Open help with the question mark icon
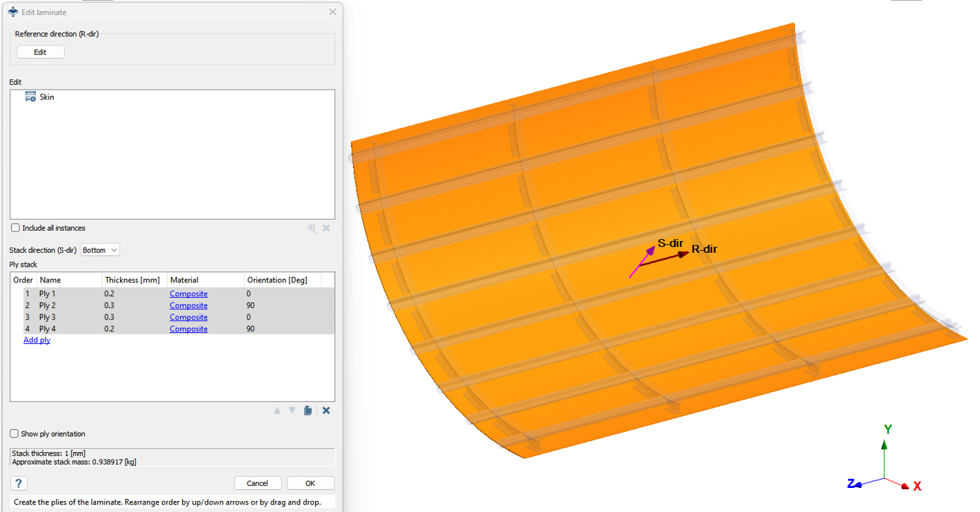980x512 pixels. (19, 483)
